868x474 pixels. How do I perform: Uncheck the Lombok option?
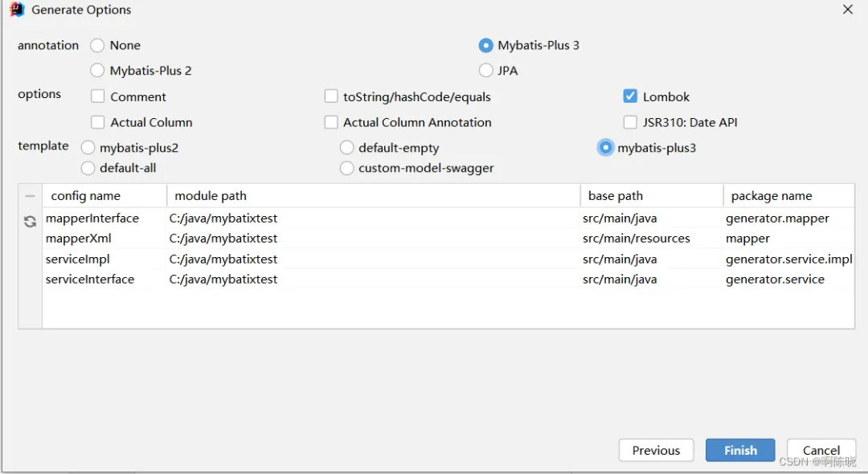[x=630, y=96]
